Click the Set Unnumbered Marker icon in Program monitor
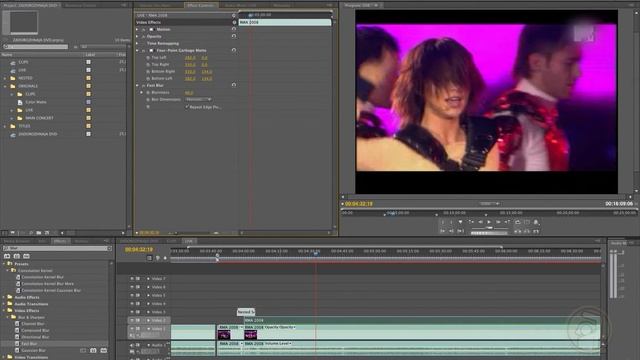 (x=460, y=222)
